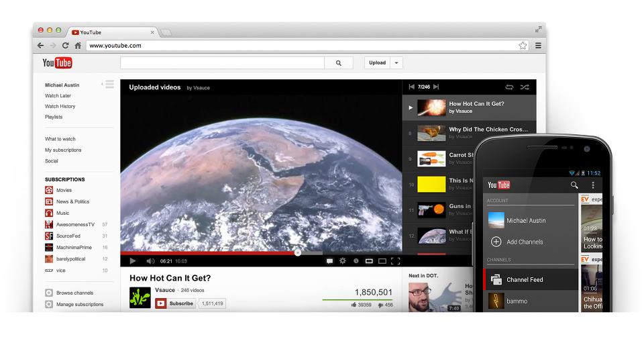Skip to next video in playlist
Image resolution: width=644 pixels, height=337 pixels.
[x=436, y=87]
